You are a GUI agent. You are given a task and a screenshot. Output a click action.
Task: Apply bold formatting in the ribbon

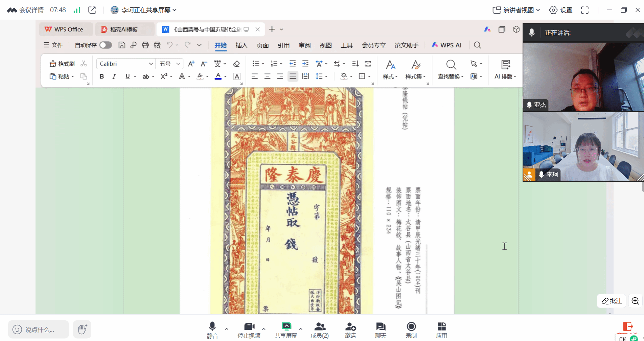(101, 76)
